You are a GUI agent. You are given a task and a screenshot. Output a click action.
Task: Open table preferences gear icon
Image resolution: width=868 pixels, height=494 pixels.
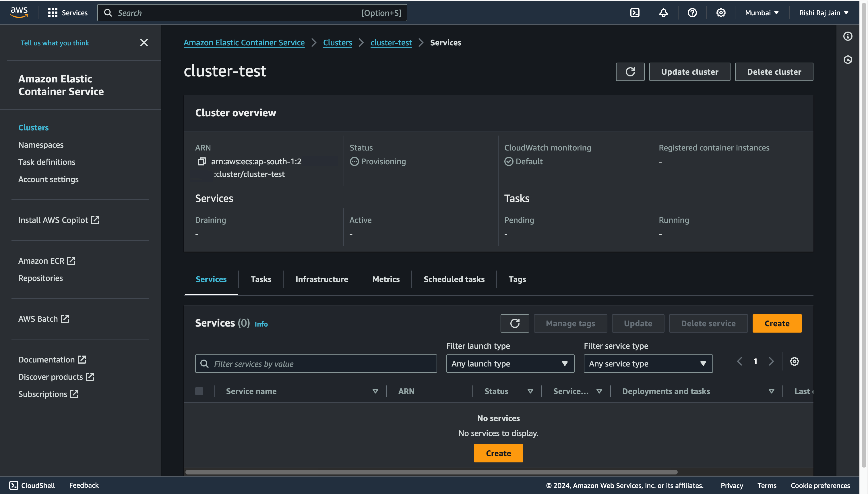(x=795, y=361)
